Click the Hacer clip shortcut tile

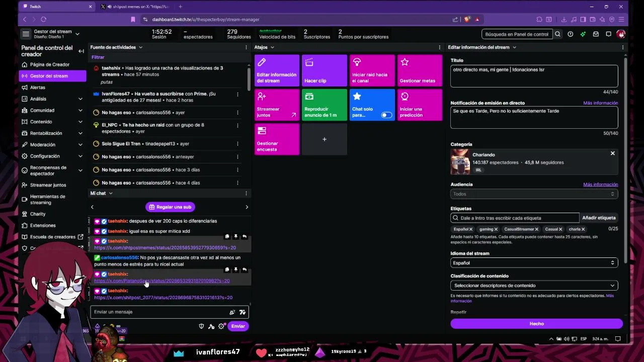point(325,70)
